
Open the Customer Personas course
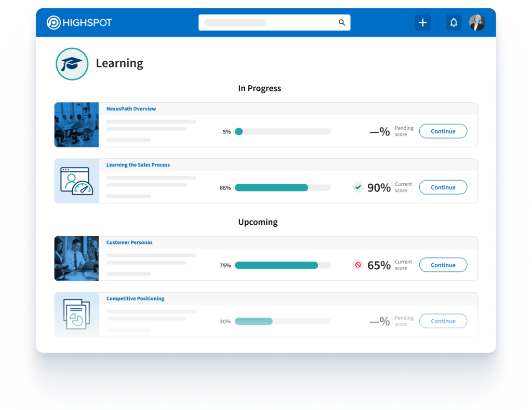(129, 242)
